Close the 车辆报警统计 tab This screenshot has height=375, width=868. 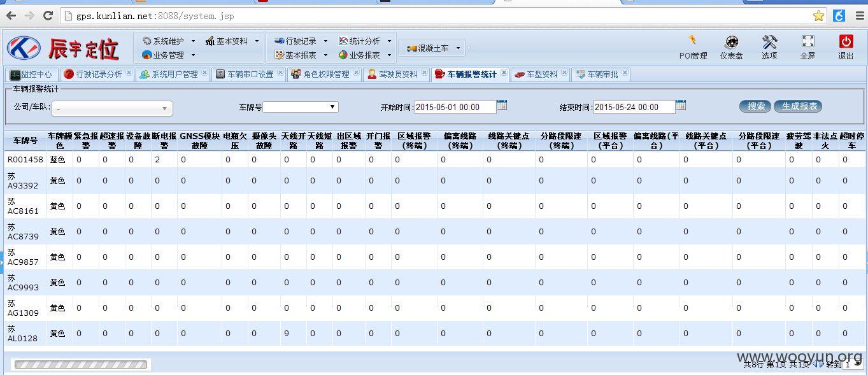504,73
